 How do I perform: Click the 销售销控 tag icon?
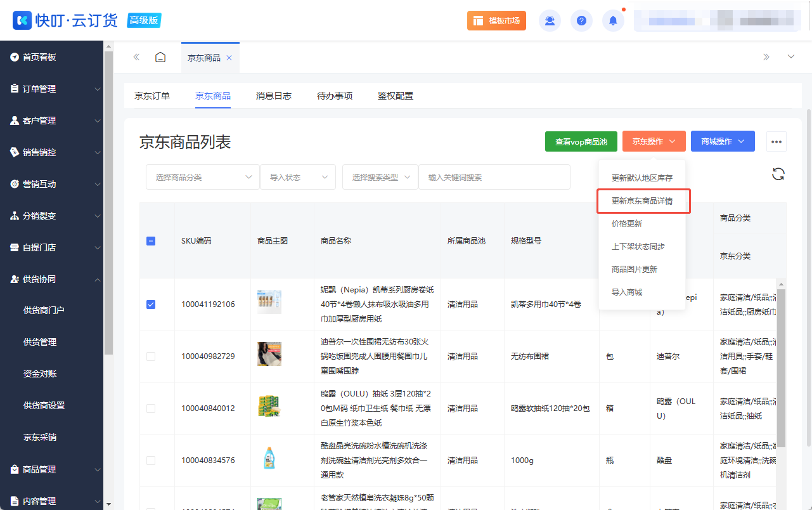pos(15,152)
